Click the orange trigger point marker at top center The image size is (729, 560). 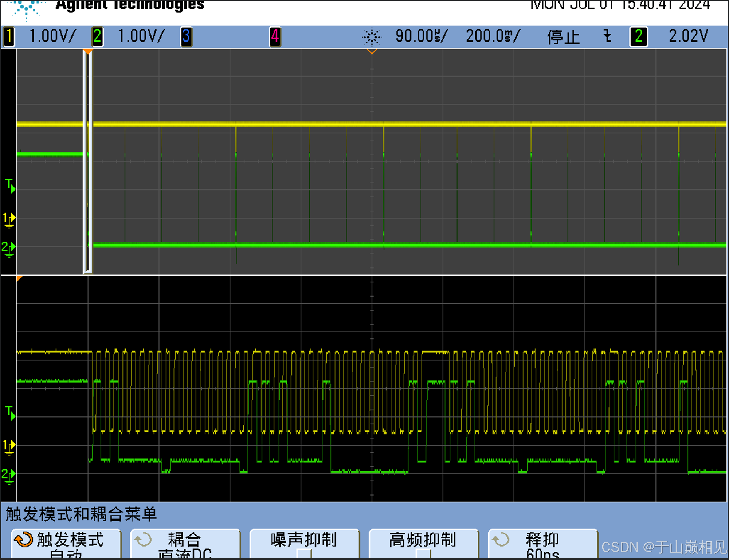[x=372, y=51]
